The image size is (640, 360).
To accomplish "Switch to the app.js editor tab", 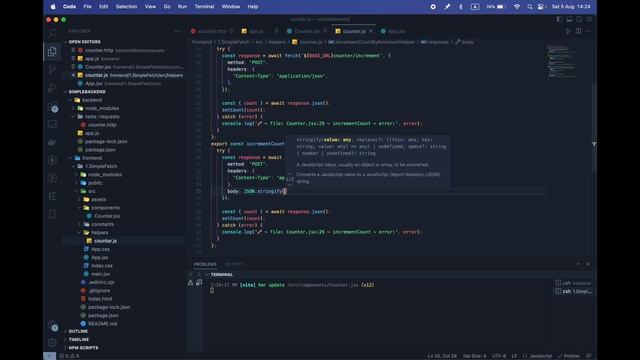I will tap(256, 31).
